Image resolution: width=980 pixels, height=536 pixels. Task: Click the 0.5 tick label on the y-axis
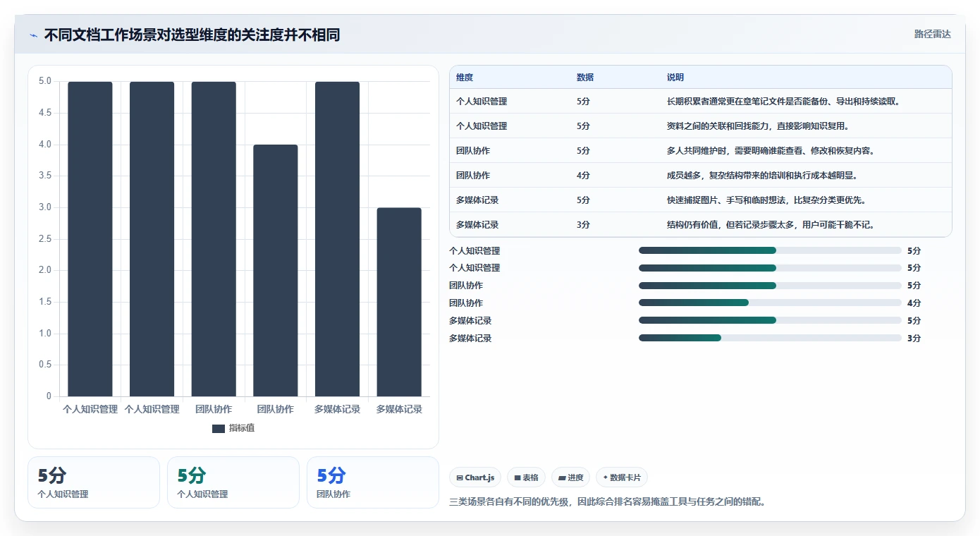click(x=45, y=365)
